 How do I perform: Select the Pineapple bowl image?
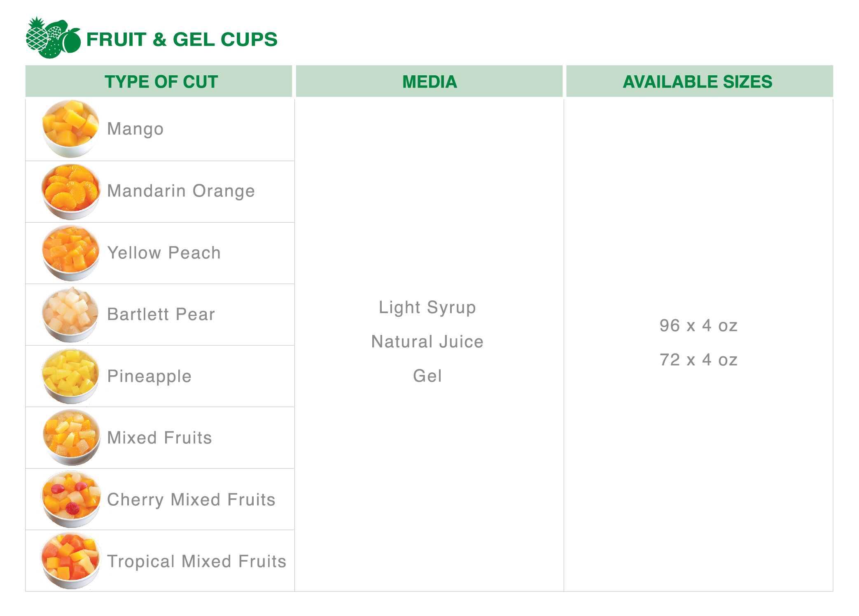coord(70,376)
